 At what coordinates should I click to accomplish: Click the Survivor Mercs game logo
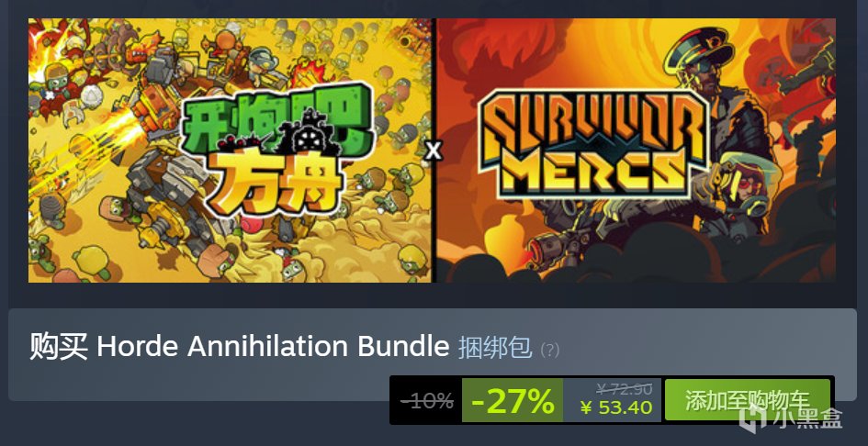(x=594, y=144)
